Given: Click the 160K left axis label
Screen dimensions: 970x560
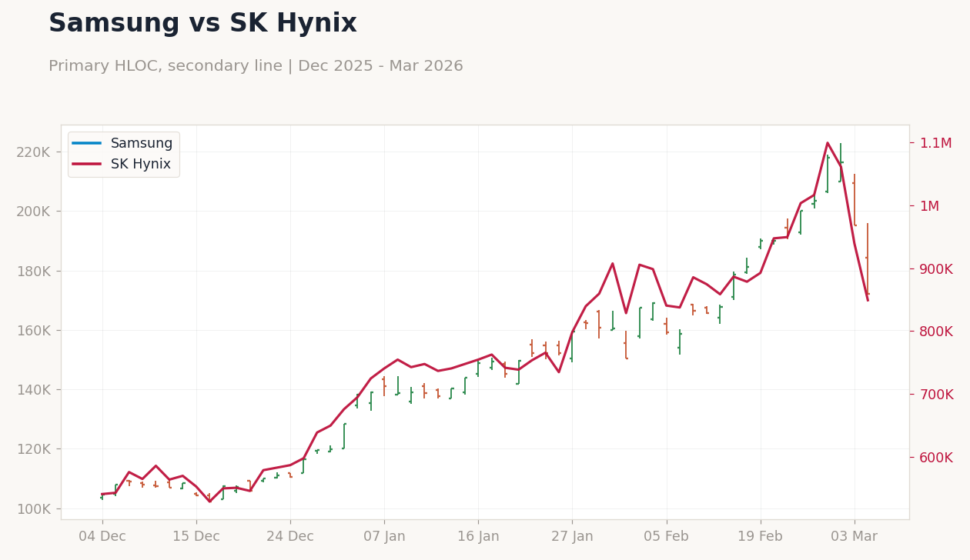Looking at the screenshot, I should pos(33,331).
